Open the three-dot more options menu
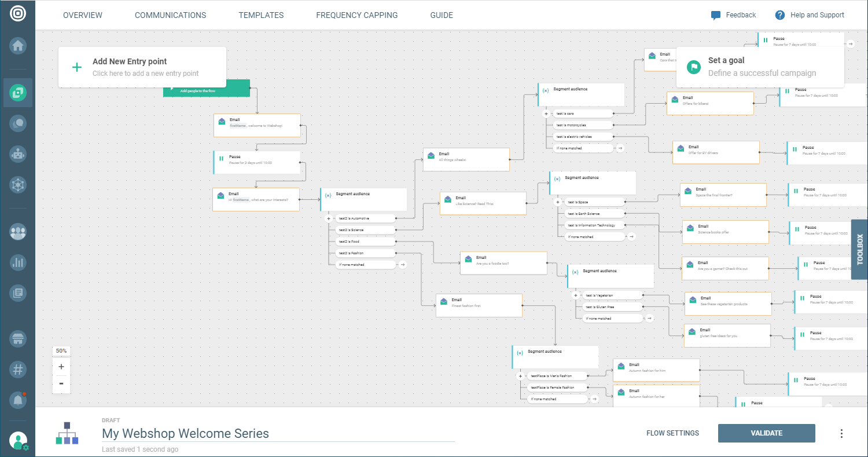The width and height of the screenshot is (868, 457). click(x=841, y=433)
